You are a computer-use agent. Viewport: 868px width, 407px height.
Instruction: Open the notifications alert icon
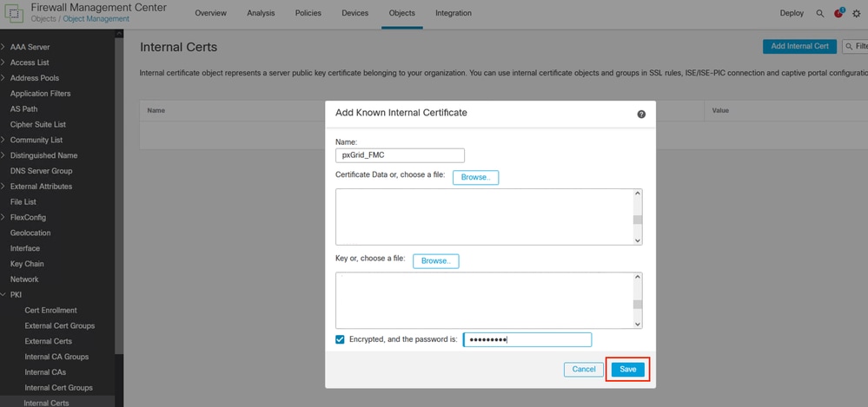(x=838, y=13)
